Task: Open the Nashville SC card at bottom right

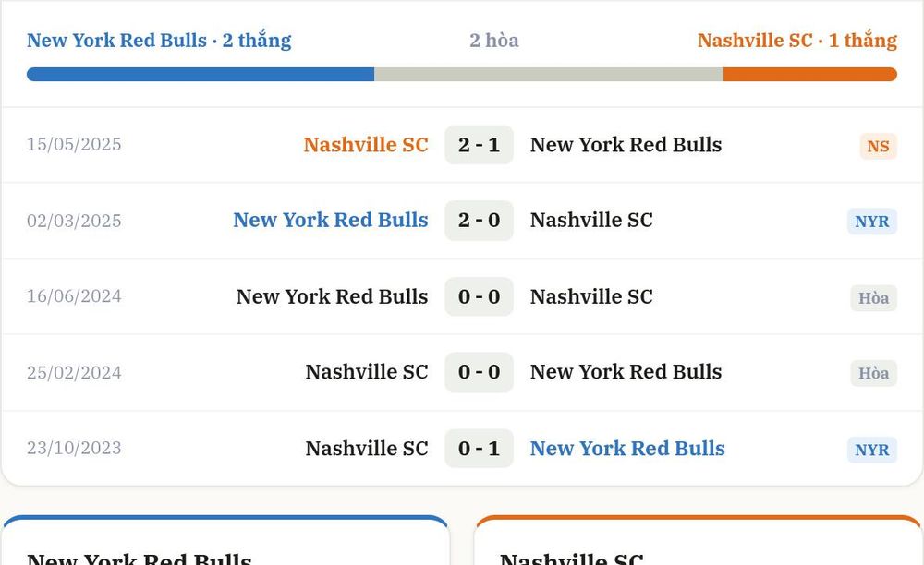Action: 698,540
